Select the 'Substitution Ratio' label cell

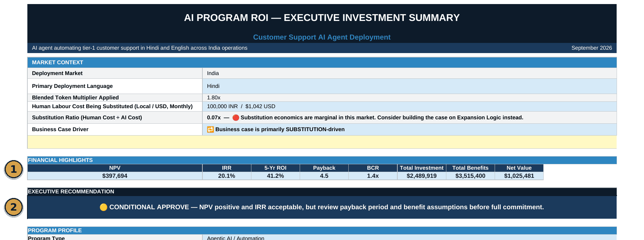115,118
